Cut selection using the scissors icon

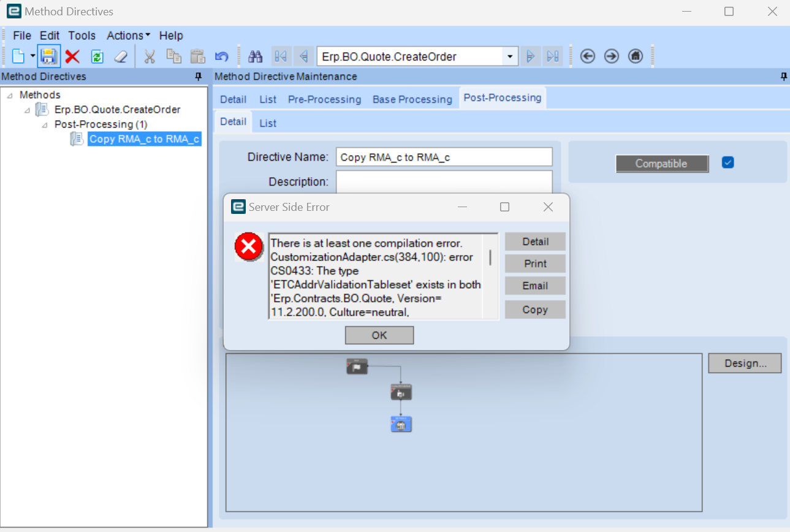149,56
